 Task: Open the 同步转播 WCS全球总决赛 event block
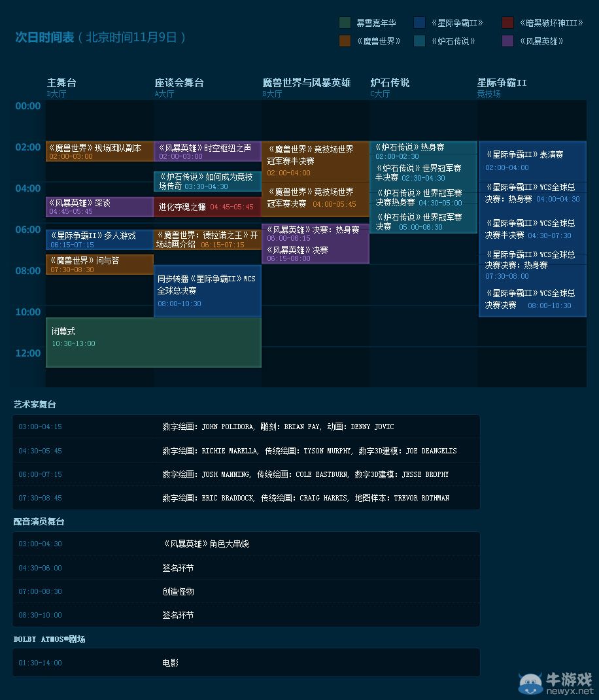tap(207, 290)
